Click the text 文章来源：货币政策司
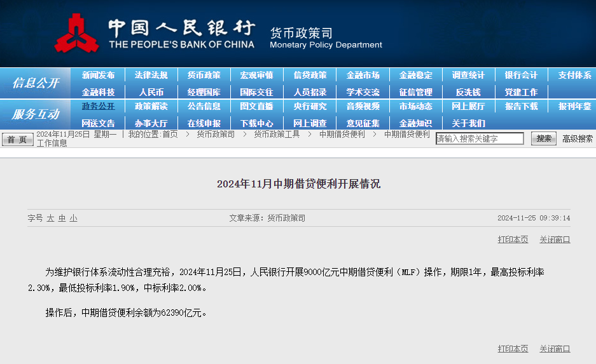The width and height of the screenshot is (596, 364). (x=267, y=219)
